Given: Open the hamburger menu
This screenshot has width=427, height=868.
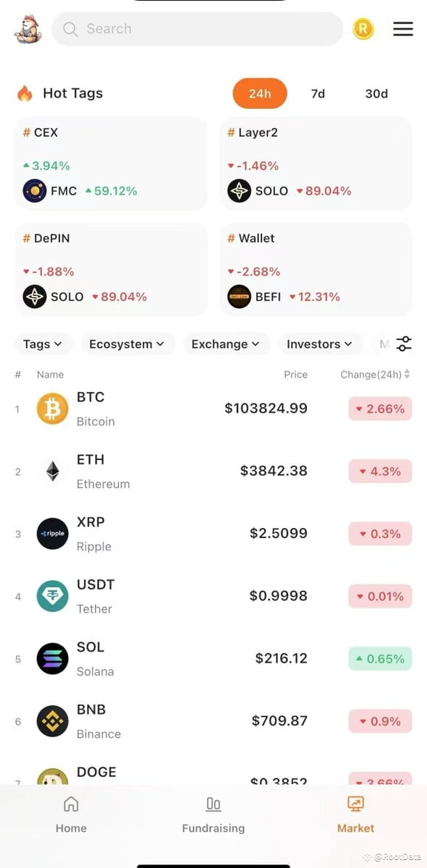Looking at the screenshot, I should click(x=403, y=29).
